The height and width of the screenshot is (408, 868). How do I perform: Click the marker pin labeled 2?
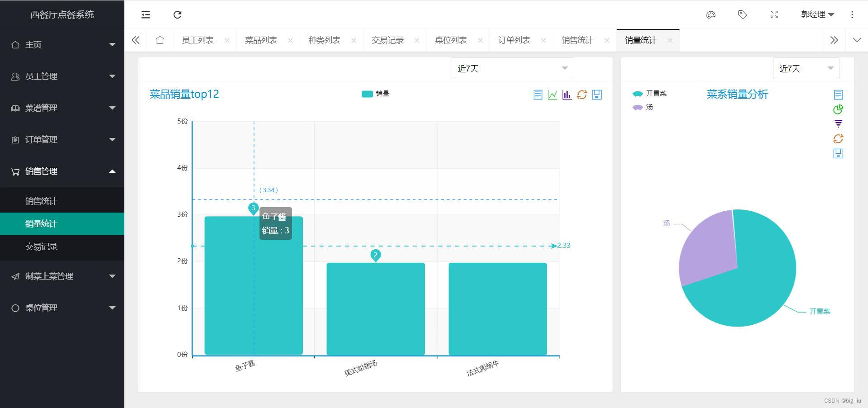(x=375, y=256)
